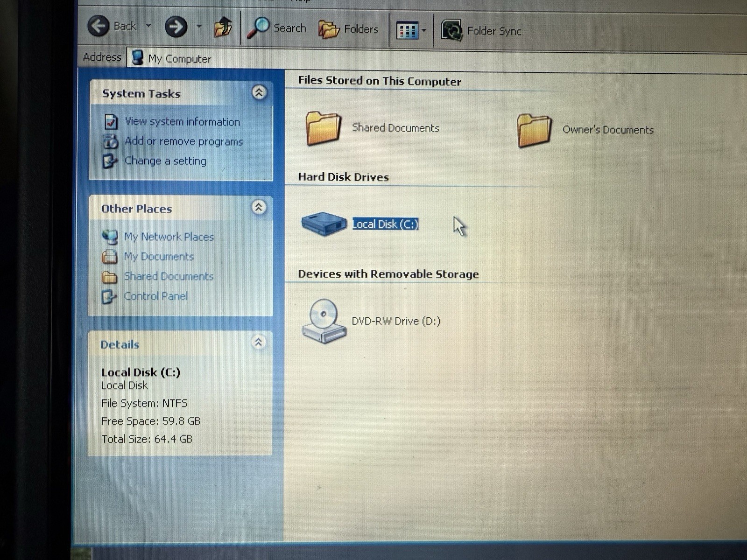Click the Details panel title
The width and height of the screenshot is (747, 560).
[120, 344]
